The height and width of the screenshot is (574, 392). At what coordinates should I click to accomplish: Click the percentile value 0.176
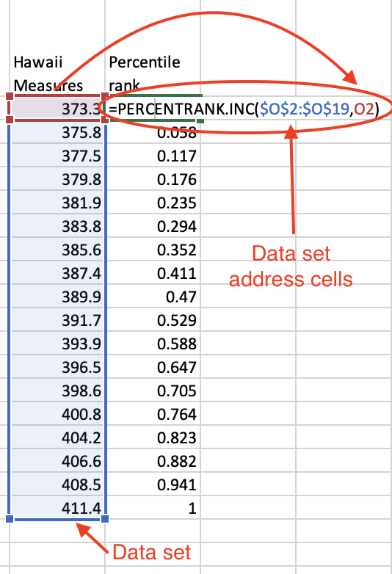[x=153, y=179]
